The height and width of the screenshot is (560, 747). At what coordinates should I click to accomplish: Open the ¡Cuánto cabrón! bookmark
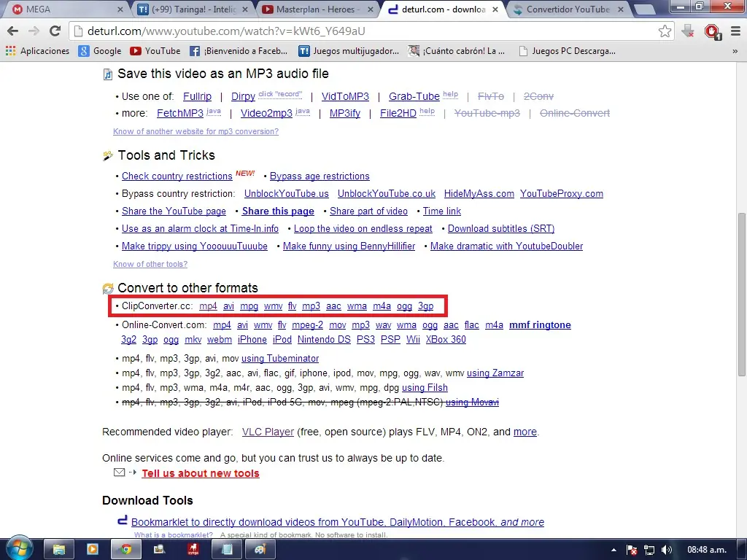click(x=457, y=51)
